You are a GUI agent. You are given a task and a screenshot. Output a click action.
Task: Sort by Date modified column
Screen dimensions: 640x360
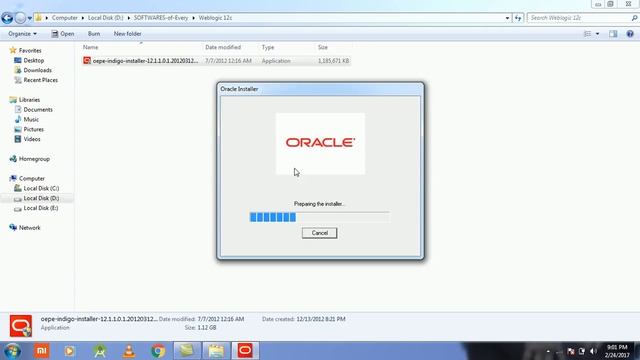tap(223, 47)
